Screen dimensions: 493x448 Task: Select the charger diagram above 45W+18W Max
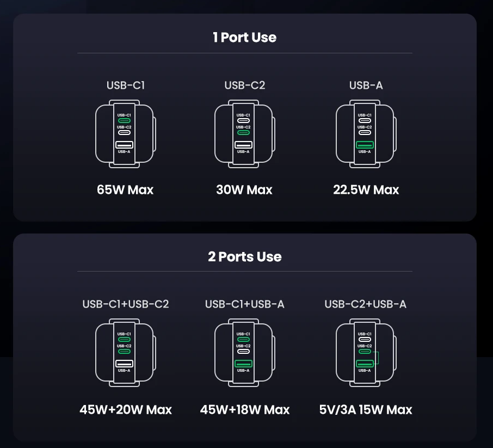pyautogui.click(x=244, y=353)
